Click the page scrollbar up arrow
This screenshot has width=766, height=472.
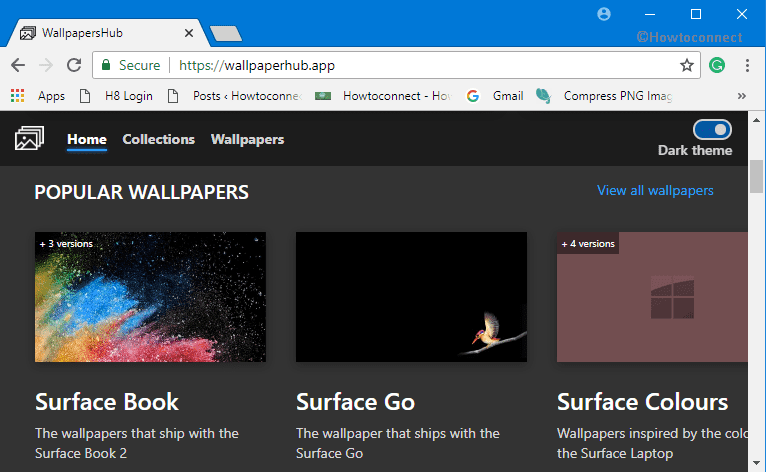pyautogui.click(x=756, y=120)
